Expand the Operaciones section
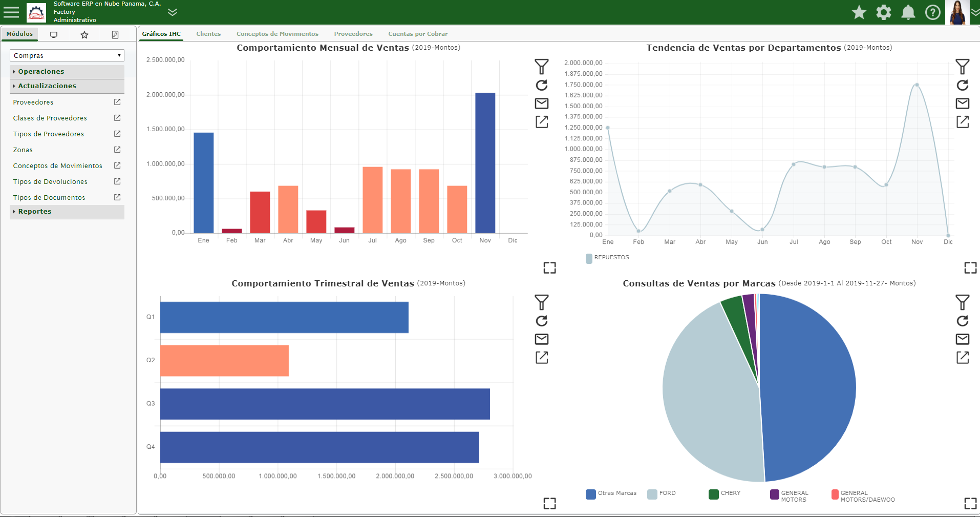Screen dimensions: 980x517 tap(67, 72)
